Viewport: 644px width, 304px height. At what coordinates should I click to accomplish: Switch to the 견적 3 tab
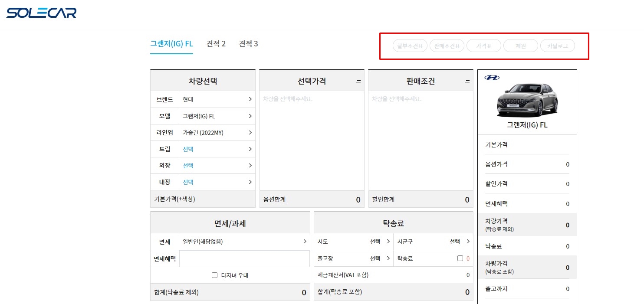[x=248, y=44]
